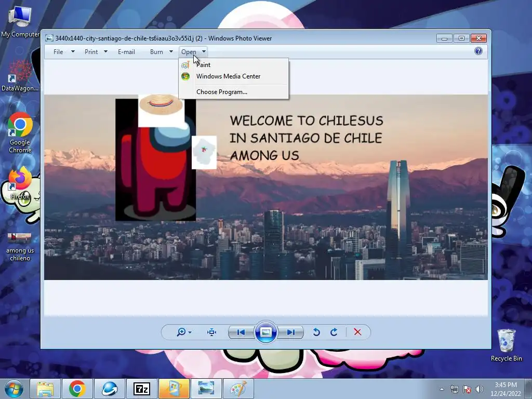Go to the previous photo
Viewport: 532px width, 399px height.
click(241, 332)
